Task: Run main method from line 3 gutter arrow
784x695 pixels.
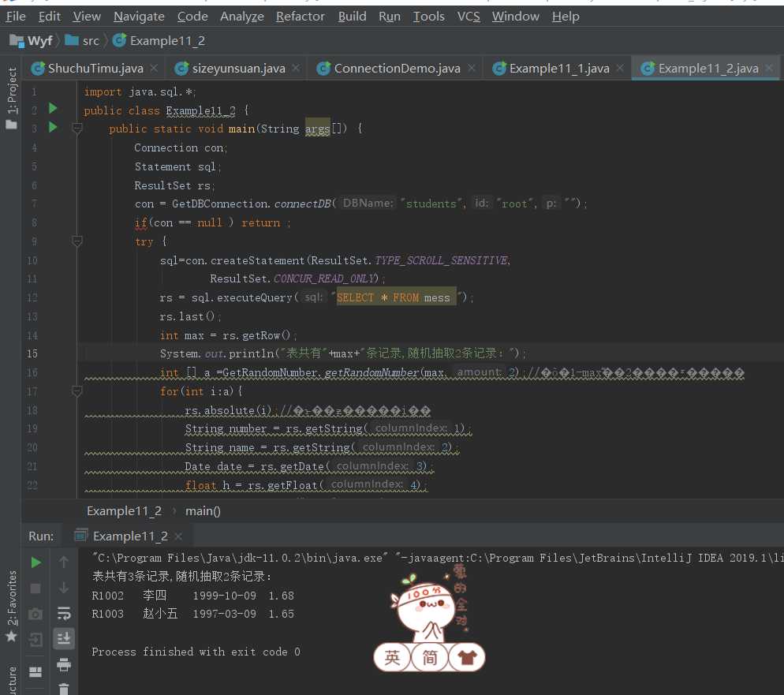Action: pyautogui.click(x=53, y=128)
